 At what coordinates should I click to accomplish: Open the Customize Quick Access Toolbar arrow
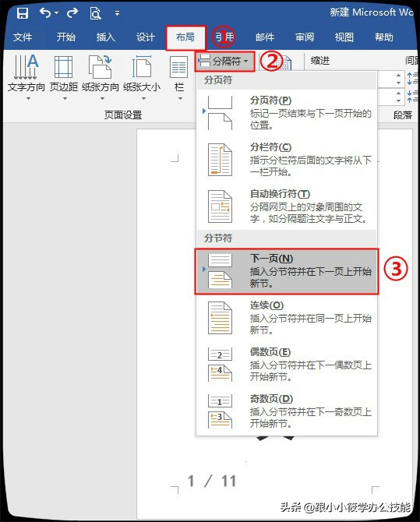(117, 13)
